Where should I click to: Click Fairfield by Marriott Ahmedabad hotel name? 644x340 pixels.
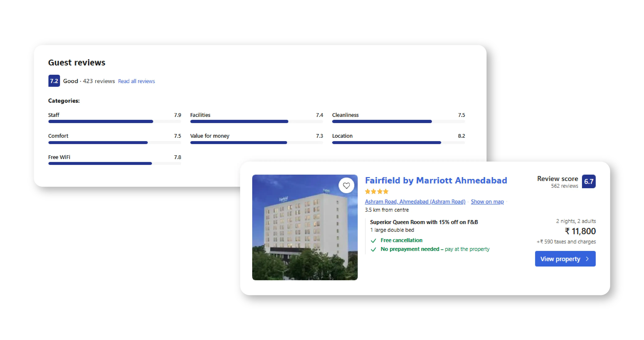point(436,180)
